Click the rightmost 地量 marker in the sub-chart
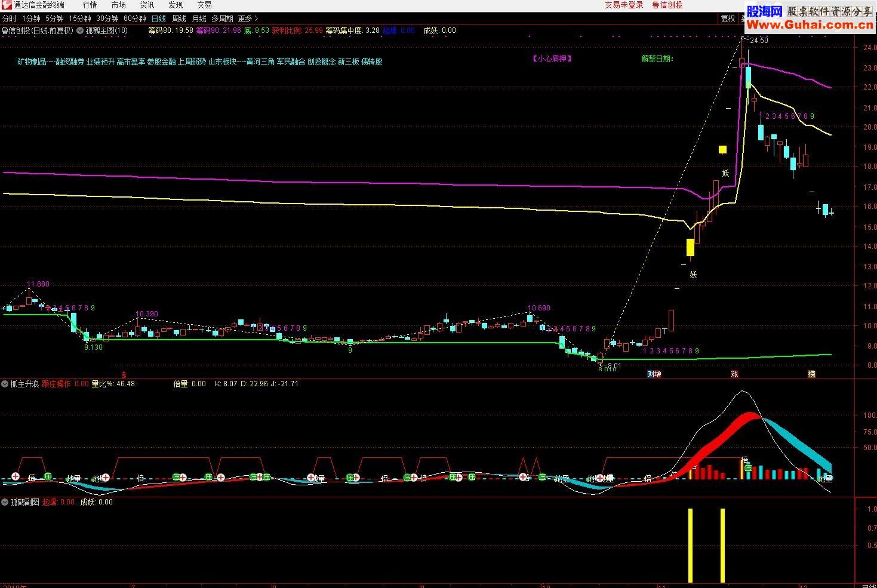877x588 pixels. (825, 479)
